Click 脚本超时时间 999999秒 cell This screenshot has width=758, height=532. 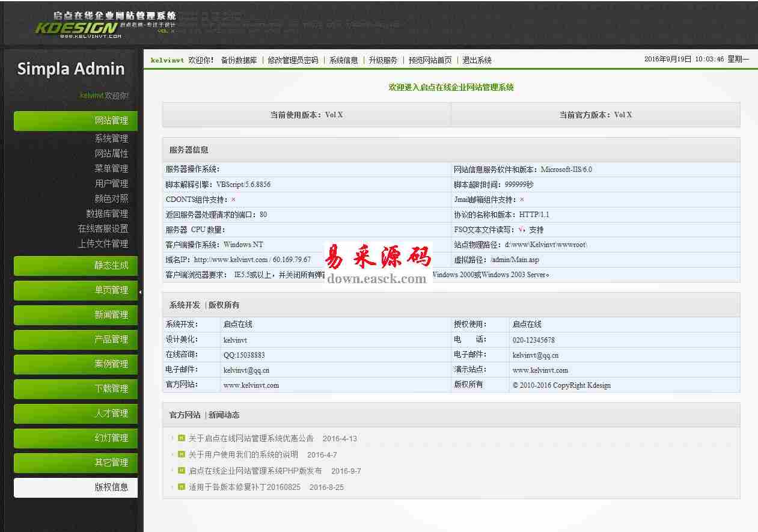coord(596,185)
